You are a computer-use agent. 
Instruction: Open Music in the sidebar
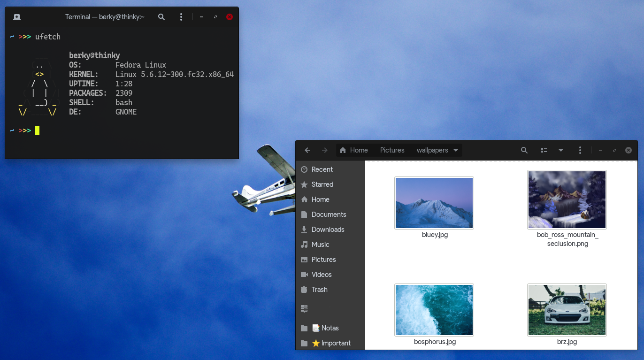[330, 245]
